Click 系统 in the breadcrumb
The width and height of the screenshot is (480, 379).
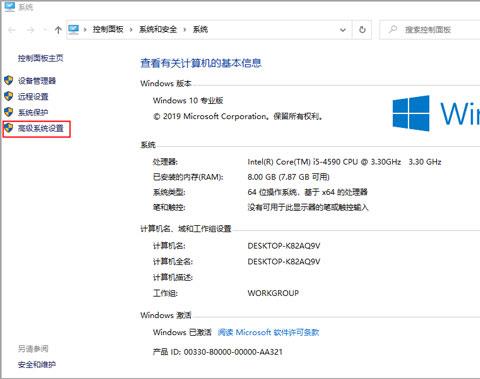[x=200, y=29]
